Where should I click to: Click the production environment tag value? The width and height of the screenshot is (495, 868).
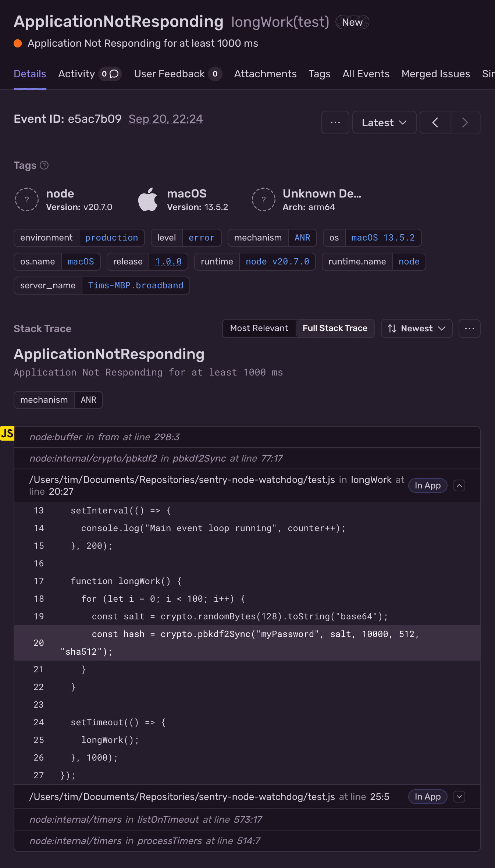click(x=111, y=238)
